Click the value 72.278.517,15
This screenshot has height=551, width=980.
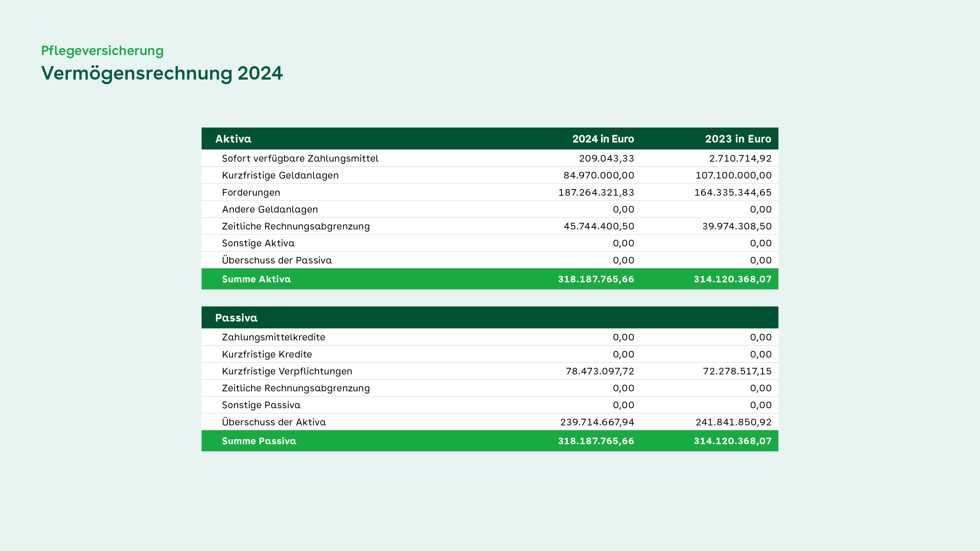pos(737,371)
